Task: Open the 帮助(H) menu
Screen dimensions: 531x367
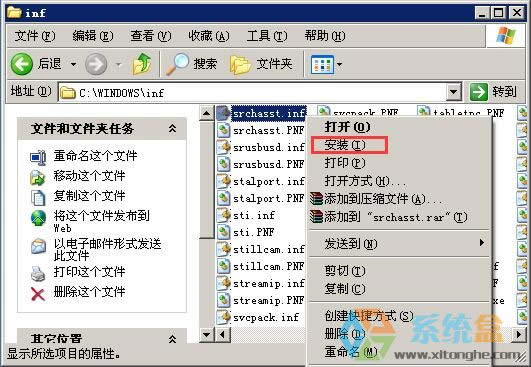Action: pyautogui.click(x=325, y=36)
